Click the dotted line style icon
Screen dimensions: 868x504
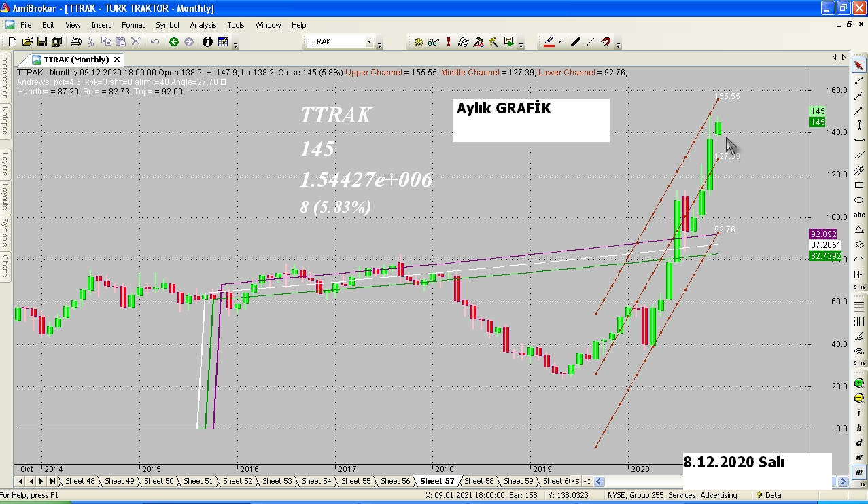(x=590, y=41)
